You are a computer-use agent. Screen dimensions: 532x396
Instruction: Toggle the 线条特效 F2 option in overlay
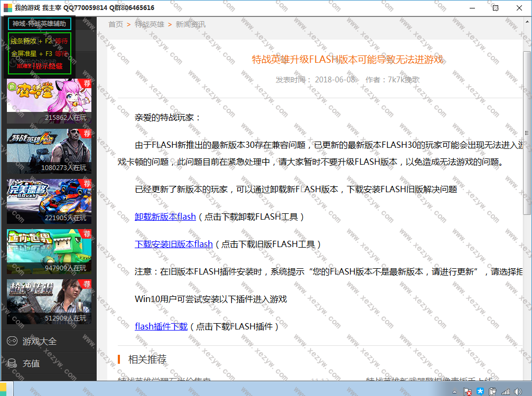[39, 41]
